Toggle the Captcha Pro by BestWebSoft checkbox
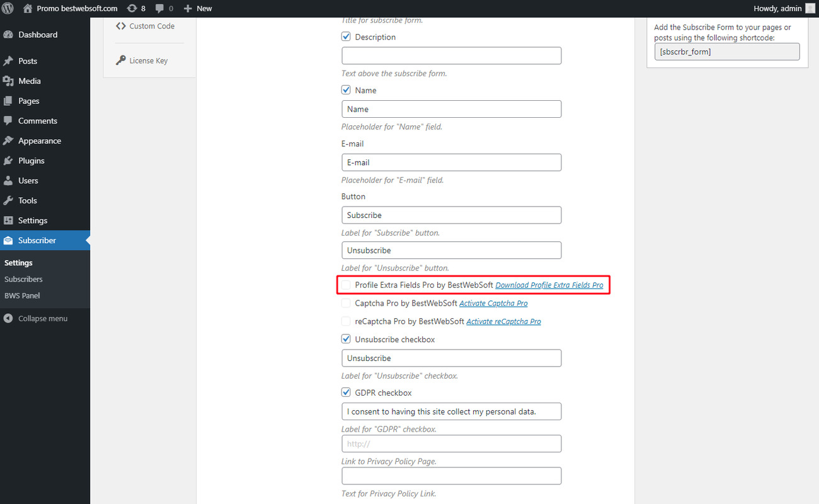 coord(346,303)
